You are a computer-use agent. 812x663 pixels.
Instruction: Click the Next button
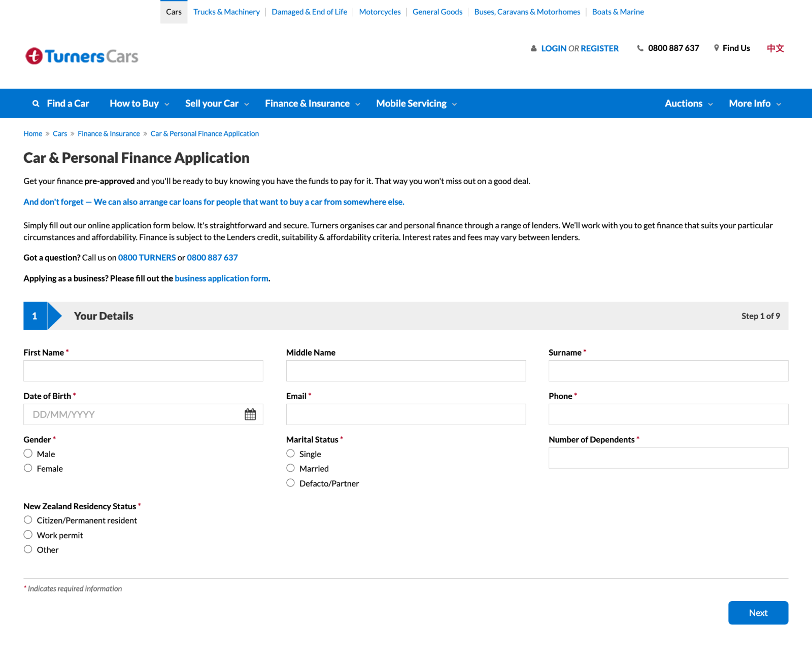point(758,613)
